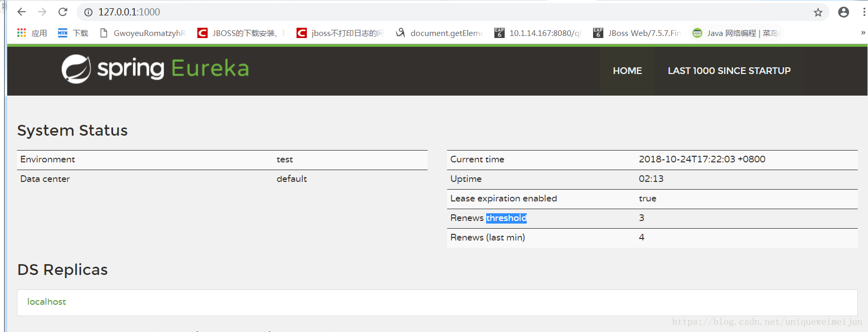Open the JBOSS download install bookmark

pos(241,33)
